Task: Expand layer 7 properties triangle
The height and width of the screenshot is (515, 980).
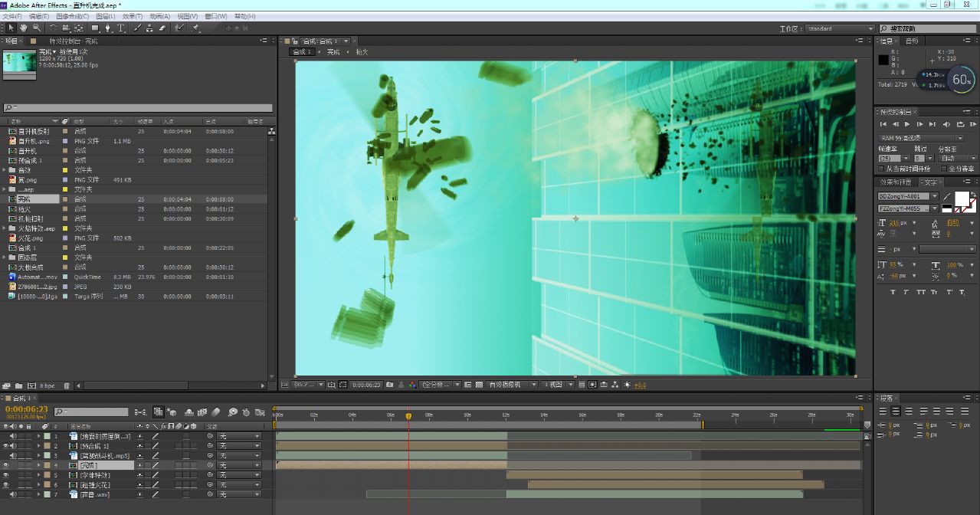Action: click(x=39, y=495)
